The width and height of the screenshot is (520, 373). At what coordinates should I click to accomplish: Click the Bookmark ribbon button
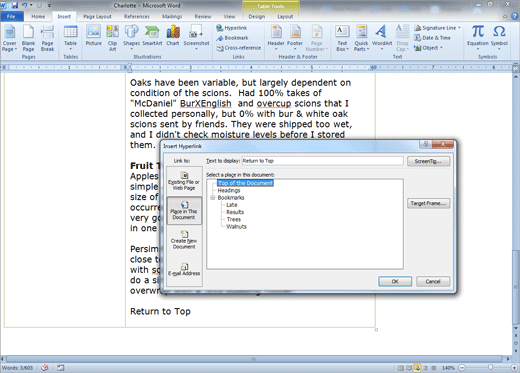pyautogui.click(x=232, y=38)
